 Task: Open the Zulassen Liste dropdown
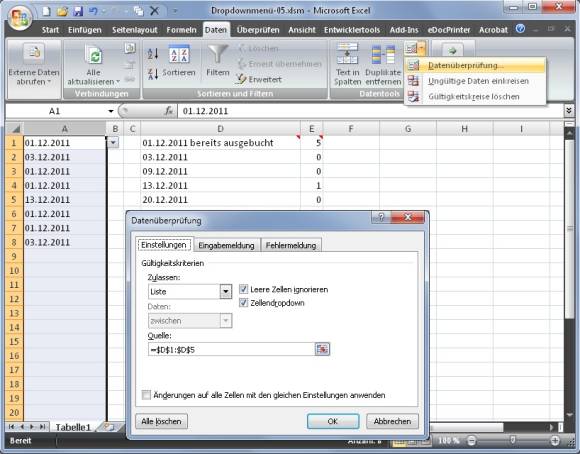(225, 292)
